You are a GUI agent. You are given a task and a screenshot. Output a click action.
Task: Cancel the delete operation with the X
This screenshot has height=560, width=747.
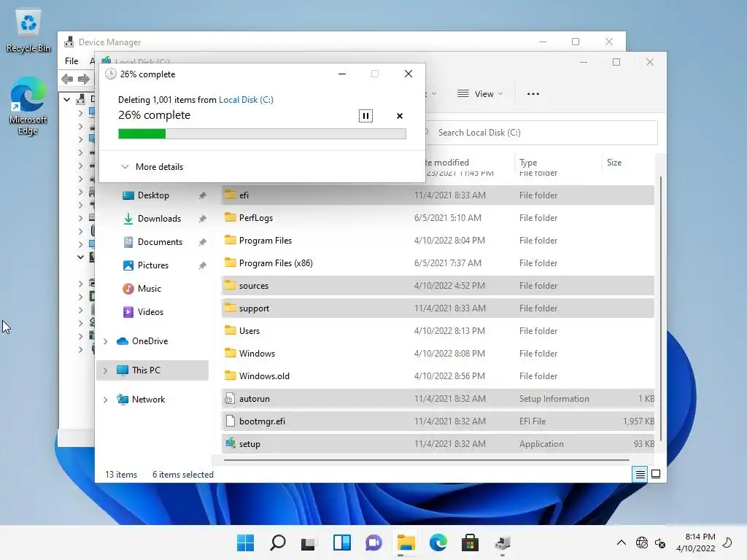tap(400, 116)
